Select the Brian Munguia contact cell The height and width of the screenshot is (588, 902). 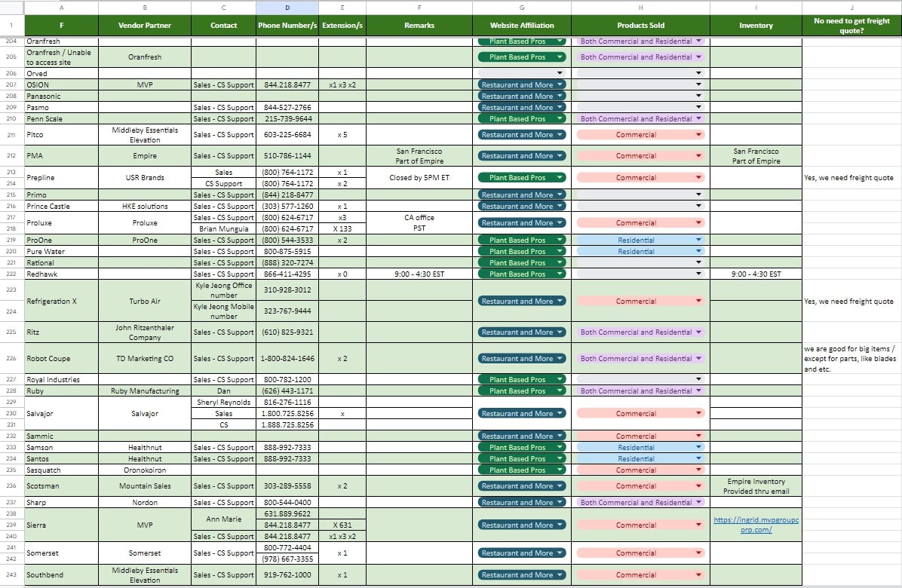pyautogui.click(x=223, y=228)
